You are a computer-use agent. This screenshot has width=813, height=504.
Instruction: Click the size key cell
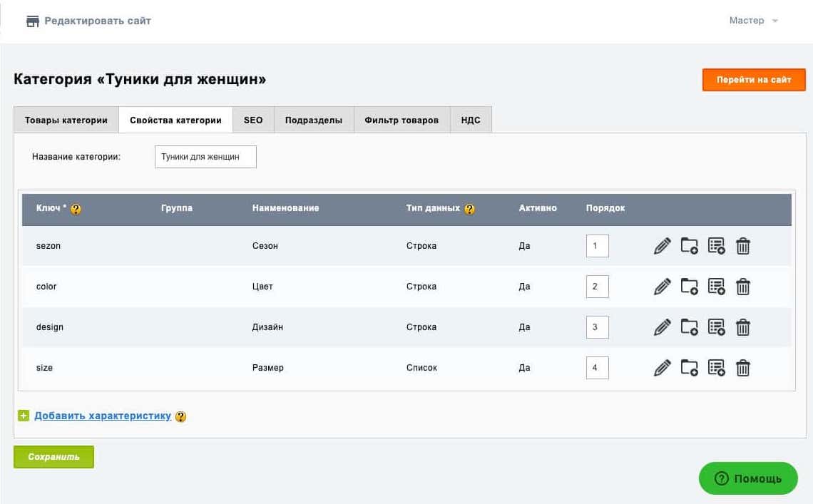(x=44, y=368)
